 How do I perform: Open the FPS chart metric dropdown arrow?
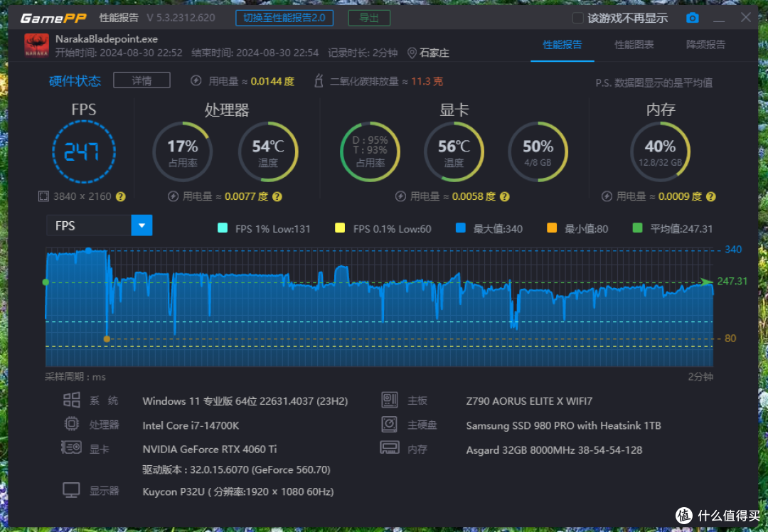click(142, 225)
